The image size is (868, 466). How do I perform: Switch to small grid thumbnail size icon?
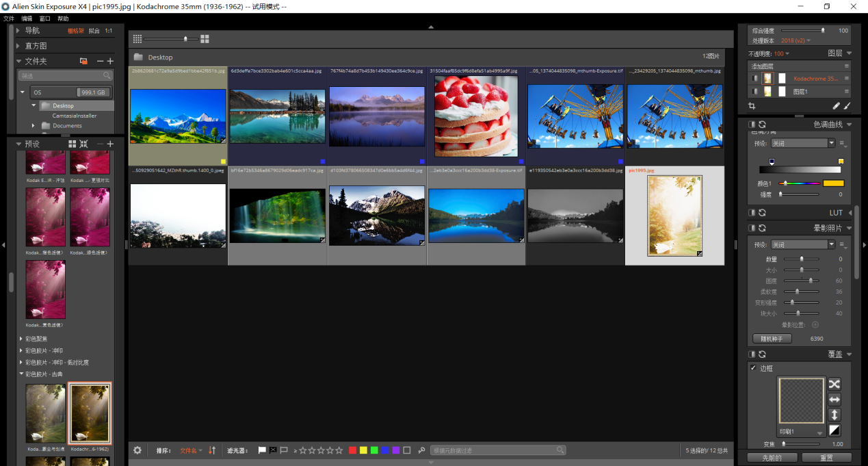point(137,39)
